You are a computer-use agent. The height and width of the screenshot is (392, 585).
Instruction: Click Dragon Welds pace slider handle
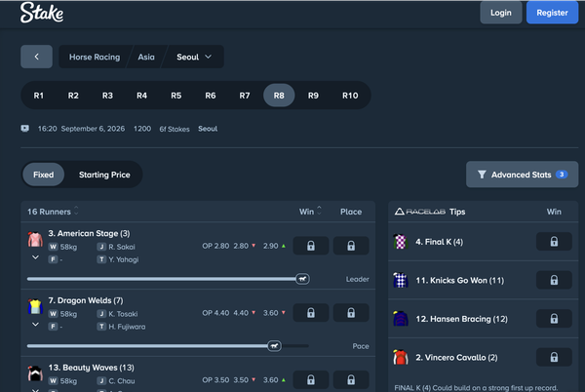click(274, 346)
